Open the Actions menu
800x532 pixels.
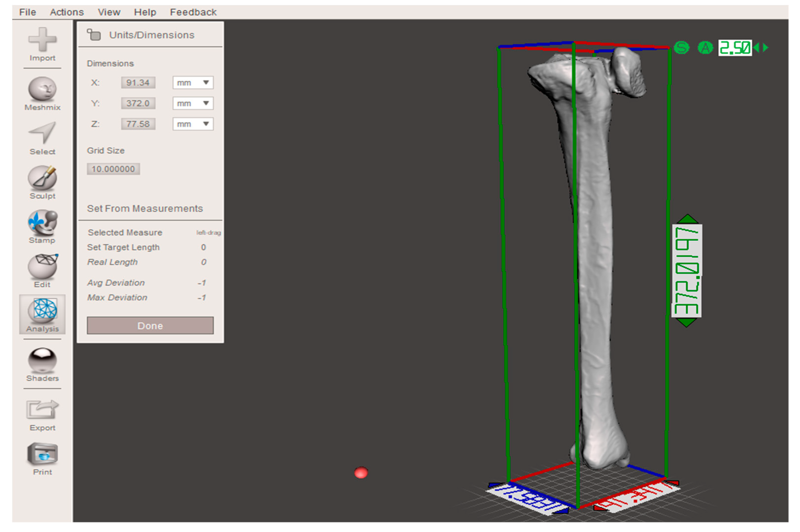(x=67, y=12)
